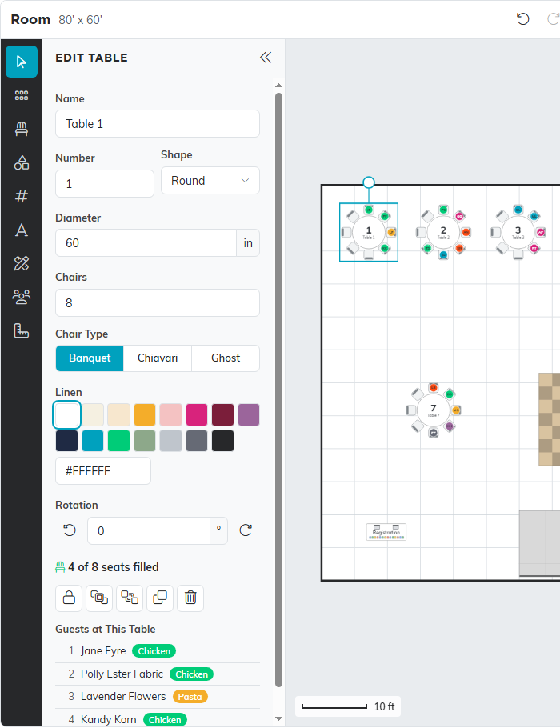Pick the sage green linen swatch

coord(145,441)
